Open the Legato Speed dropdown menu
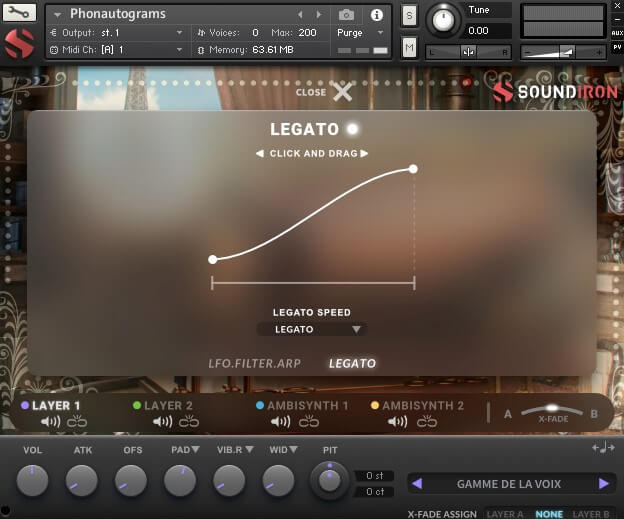 point(312,330)
